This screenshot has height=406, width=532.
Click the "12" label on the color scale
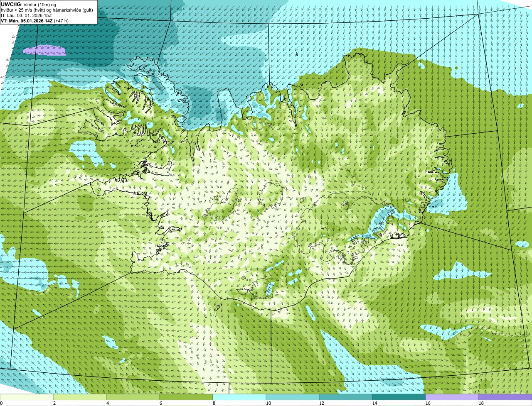point(322,403)
